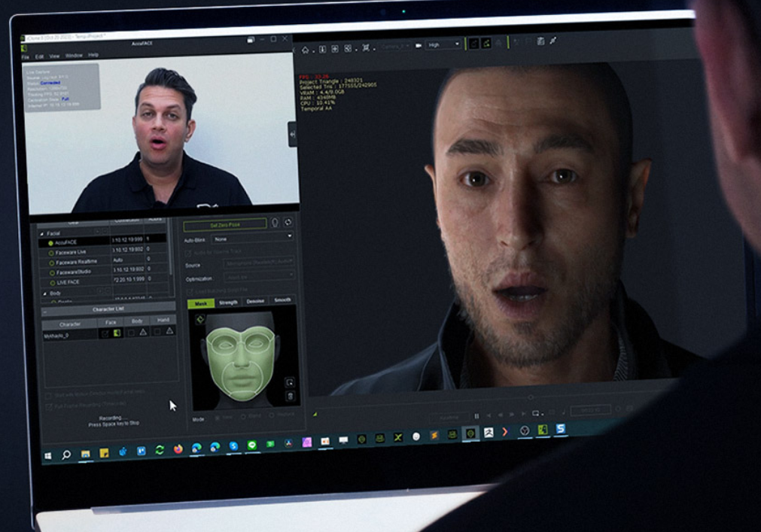Click the green sync arrows taskbar icon
The height and width of the screenshot is (532, 761).
160,450
